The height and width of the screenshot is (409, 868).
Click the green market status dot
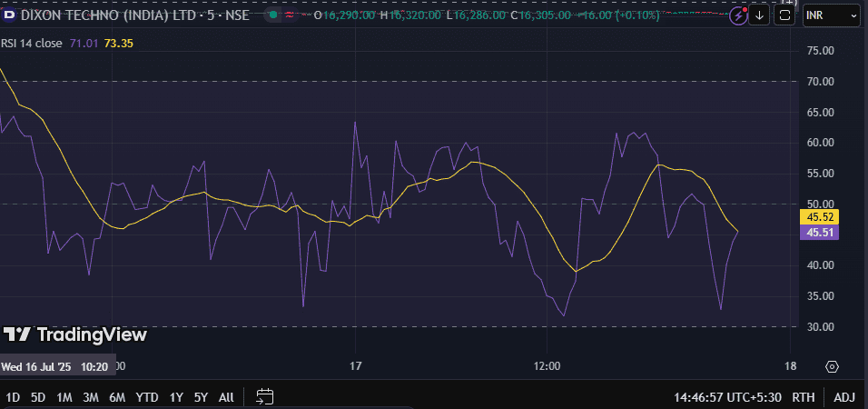pyautogui.click(x=273, y=15)
